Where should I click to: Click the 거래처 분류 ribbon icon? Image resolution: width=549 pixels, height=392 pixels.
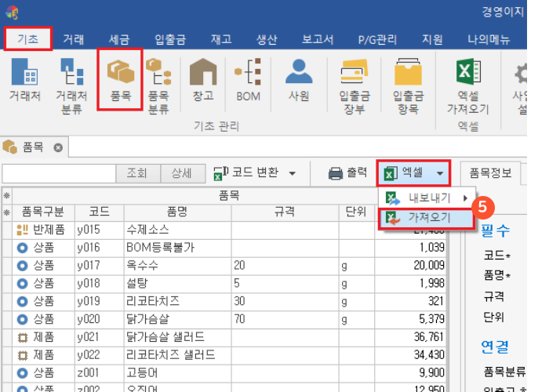(x=71, y=85)
